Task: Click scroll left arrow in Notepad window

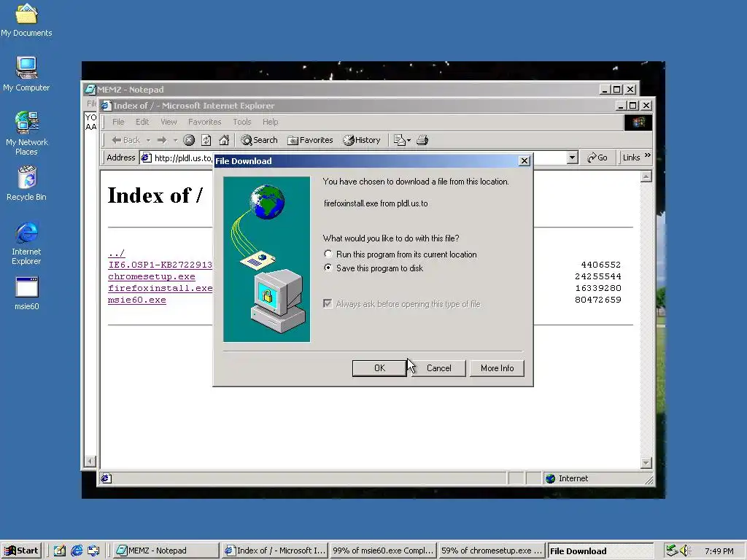Action: (x=90, y=461)
